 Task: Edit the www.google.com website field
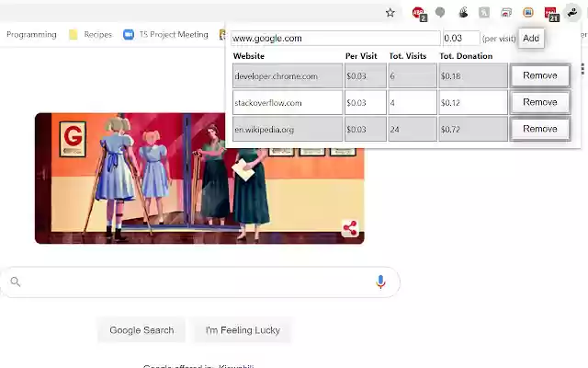point(335,39)
